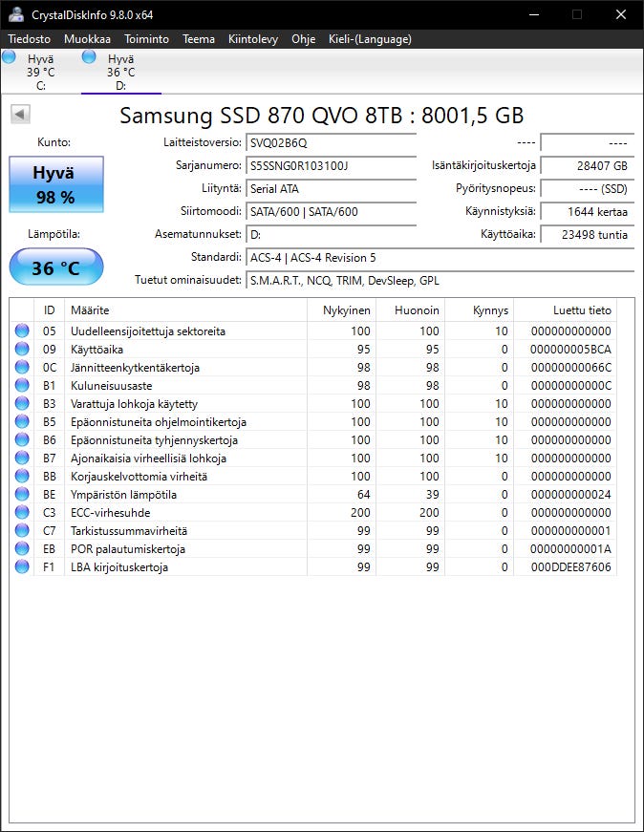Open the Kieli-(Language) menu
This screenshot has height=832, width=644.
[370, 39]
